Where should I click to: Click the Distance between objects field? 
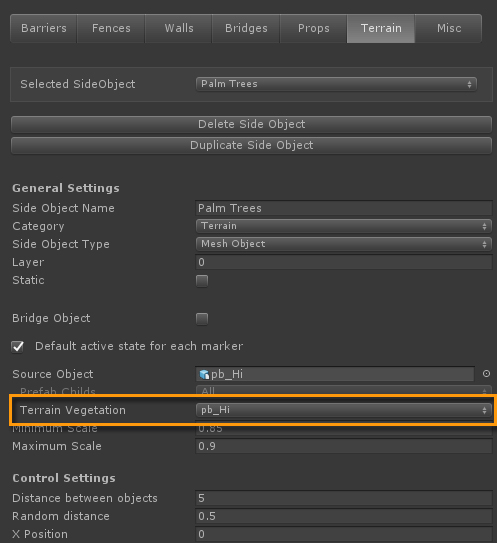coord(344,498)
